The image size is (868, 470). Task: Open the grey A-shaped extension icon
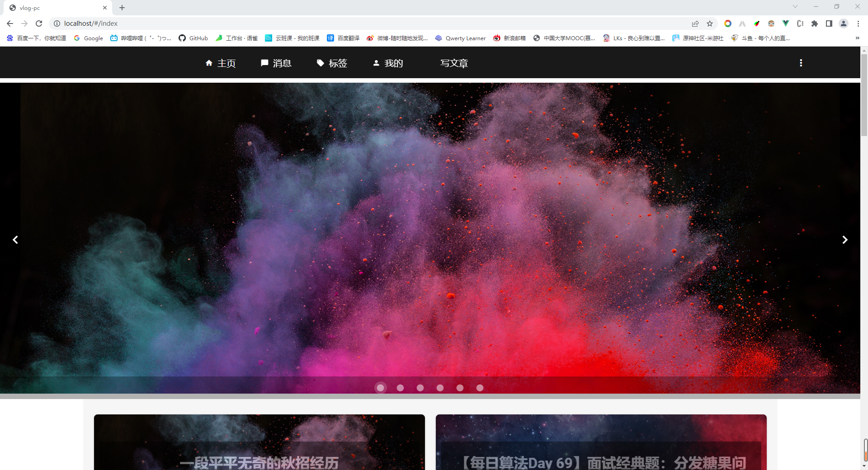tap(742, 23)
